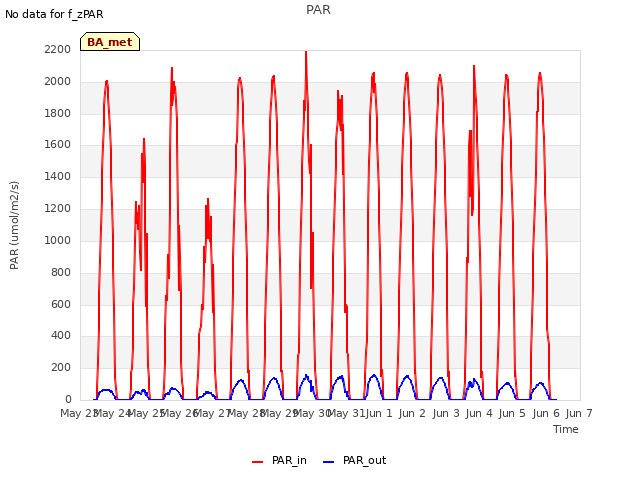The height and width of the screenshot is (480, 640).
Task: Click the Jun 4 x-axis tick label
Action: click(479, 413)
